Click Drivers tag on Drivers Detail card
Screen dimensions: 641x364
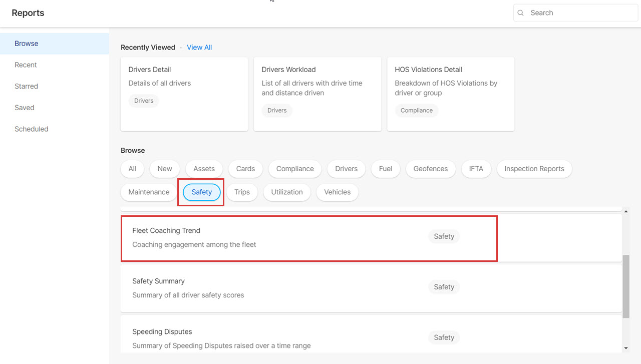coord(144,101)
